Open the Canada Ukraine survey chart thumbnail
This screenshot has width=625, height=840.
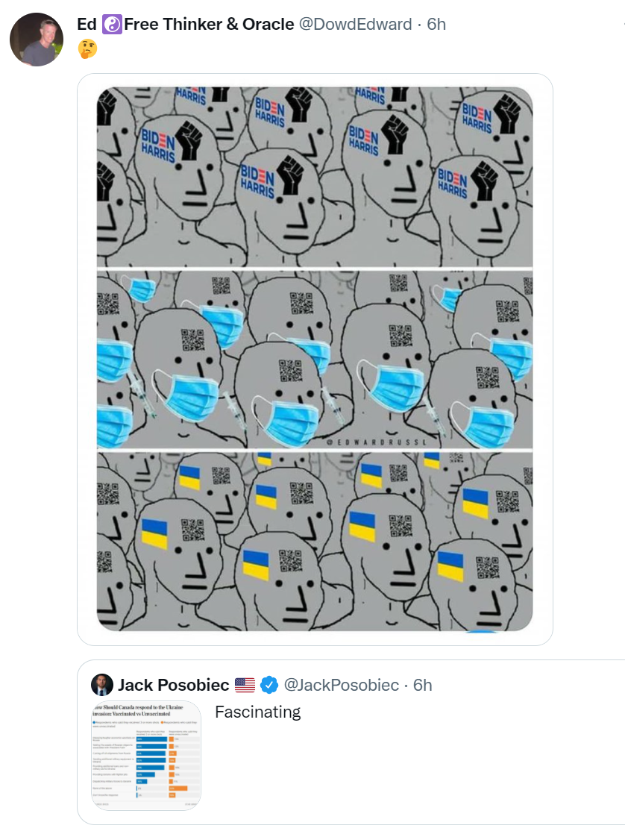(x=146, y=755)
